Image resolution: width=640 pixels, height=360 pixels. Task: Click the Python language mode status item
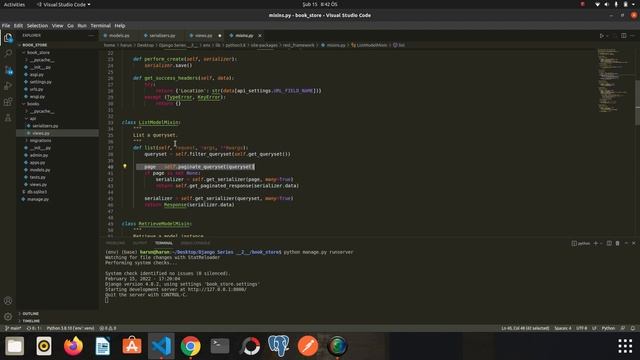click(608, 328)
